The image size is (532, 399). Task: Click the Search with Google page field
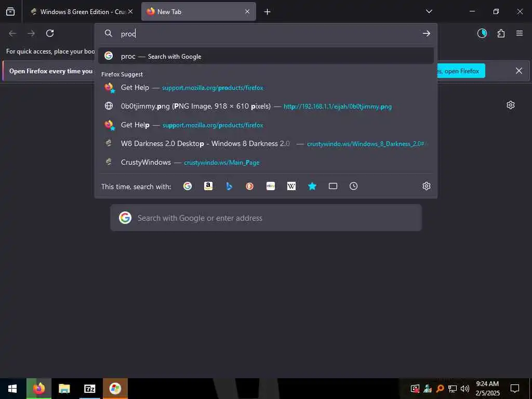pyautogui.click(x=266, y=218)
